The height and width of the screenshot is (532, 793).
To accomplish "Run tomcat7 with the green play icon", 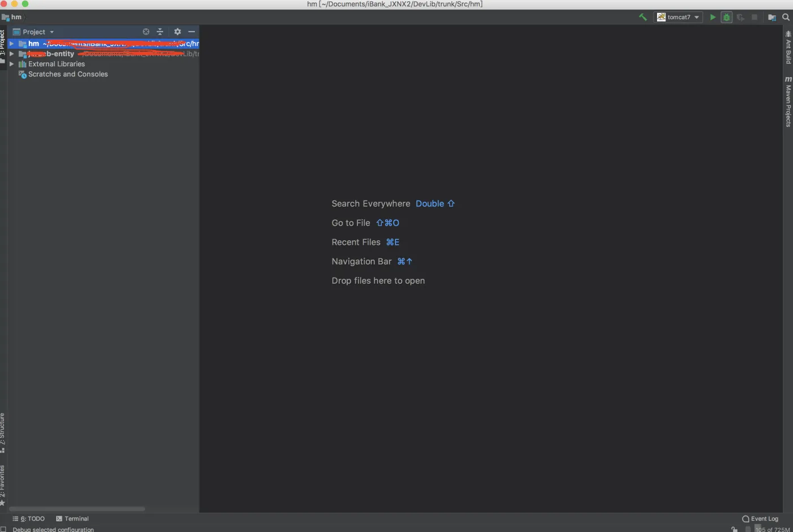I will click(x=713, y=17).
